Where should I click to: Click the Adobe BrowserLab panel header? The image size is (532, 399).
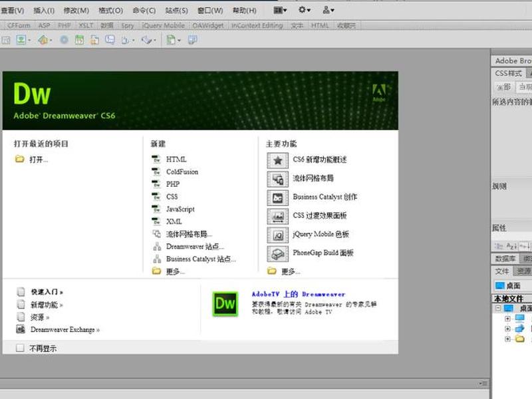pyautogui.click(x=512, y=61)
